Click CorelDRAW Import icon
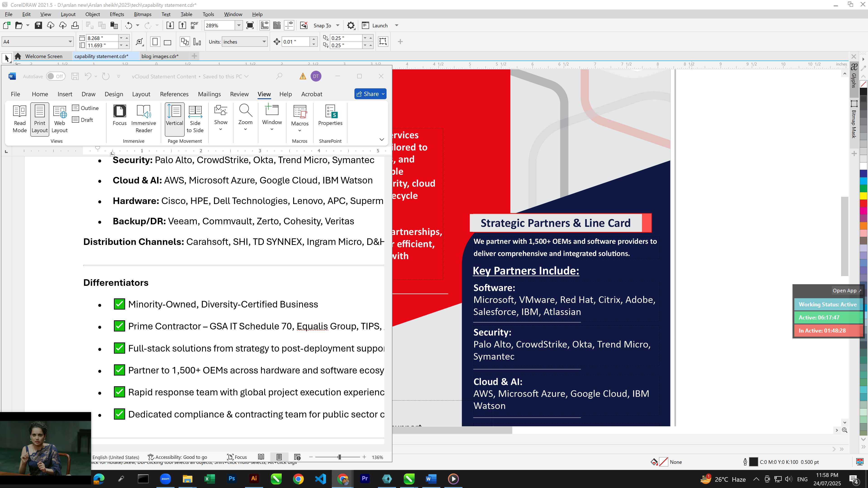868x488 pixels. coord(170,25)
